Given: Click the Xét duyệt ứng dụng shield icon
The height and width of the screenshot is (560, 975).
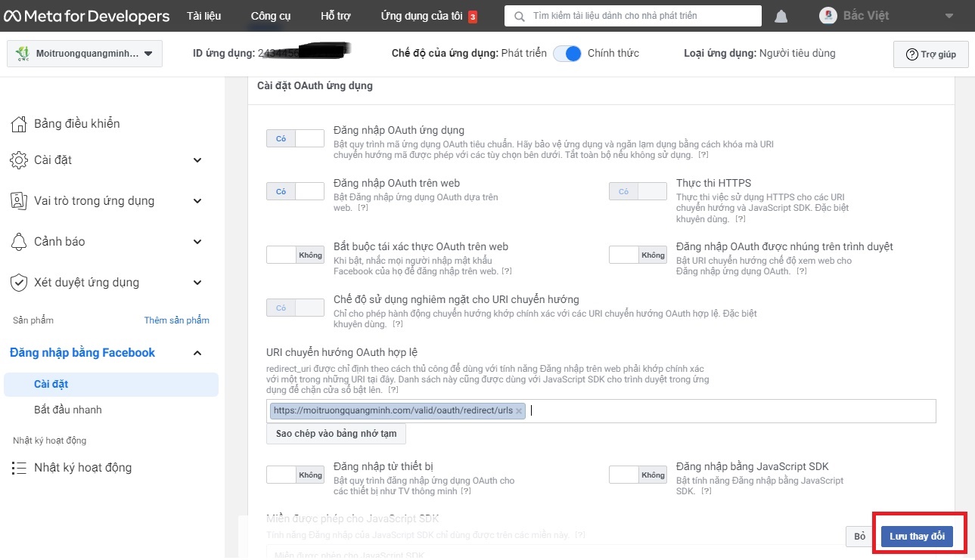Looking at the screenshot, I should coord(19,283).
